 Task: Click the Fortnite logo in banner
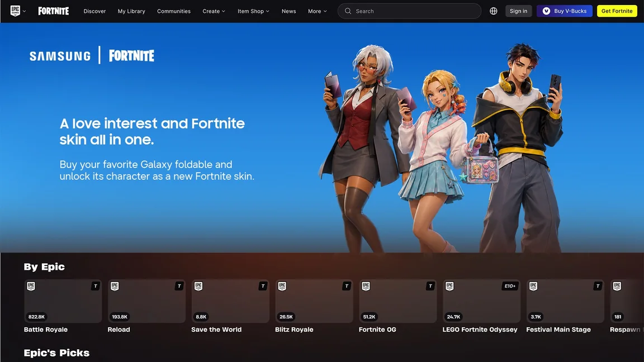[x=131, y=55]
